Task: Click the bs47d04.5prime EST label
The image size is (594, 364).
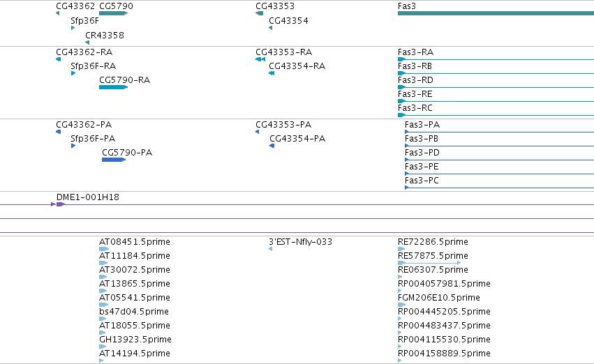Action: point(134,312)
